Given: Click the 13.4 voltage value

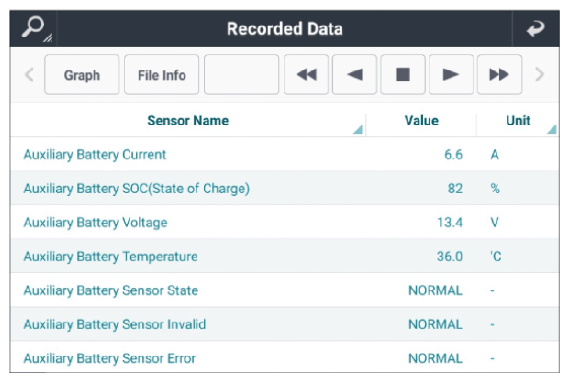Looking at the screenshot, I should point(450,222).
